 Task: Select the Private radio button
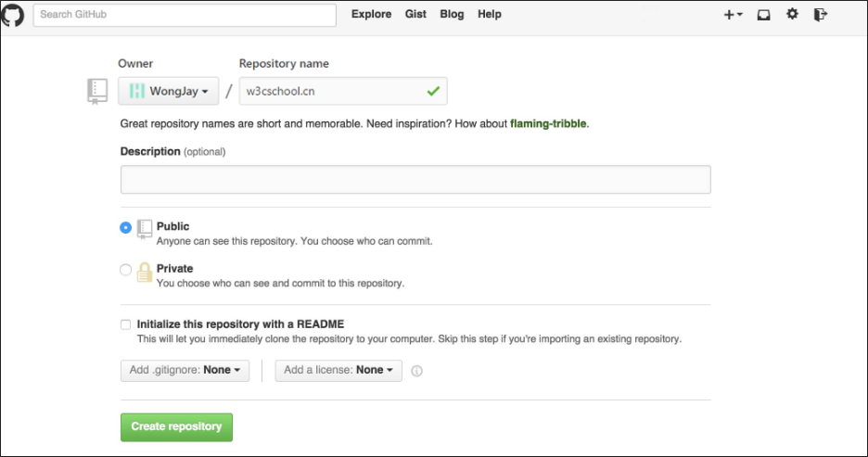(x=126, y=270)
